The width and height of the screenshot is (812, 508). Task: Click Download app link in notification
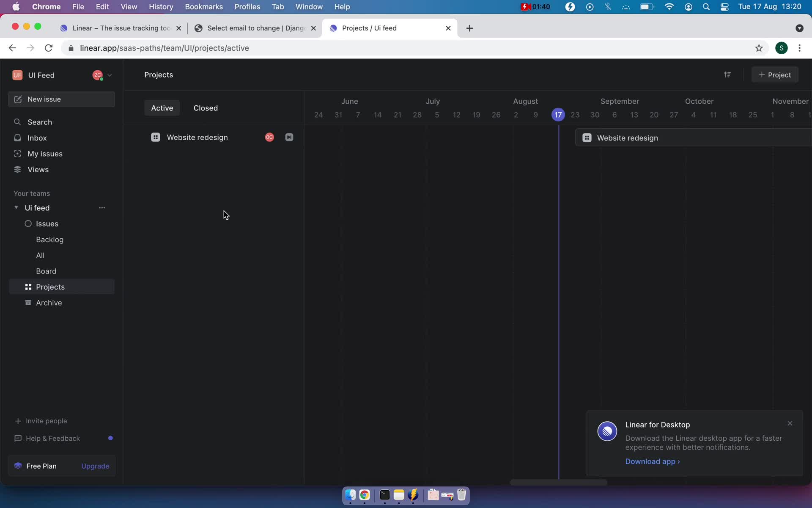coord(652,461)
